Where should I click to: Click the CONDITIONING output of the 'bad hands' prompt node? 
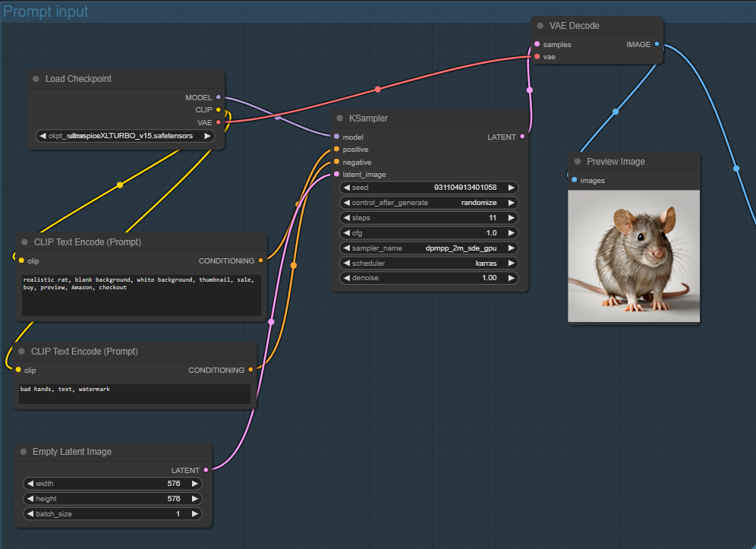pyautogui.click(x=250, y=370)
